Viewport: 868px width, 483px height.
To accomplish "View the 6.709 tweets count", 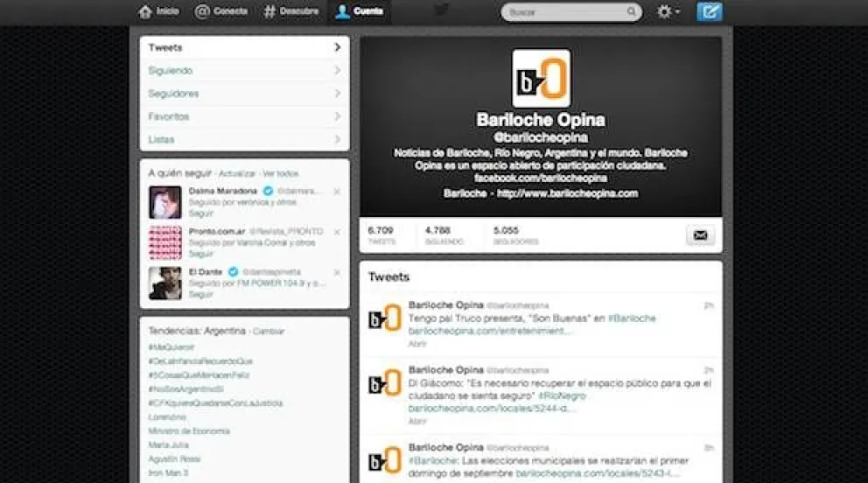I will [x=382, y=235].
